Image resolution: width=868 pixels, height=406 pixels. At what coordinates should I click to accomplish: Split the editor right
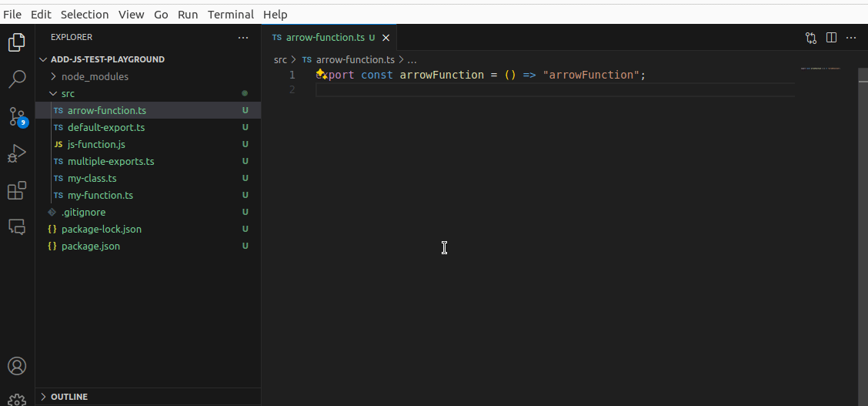pos(831,38)
